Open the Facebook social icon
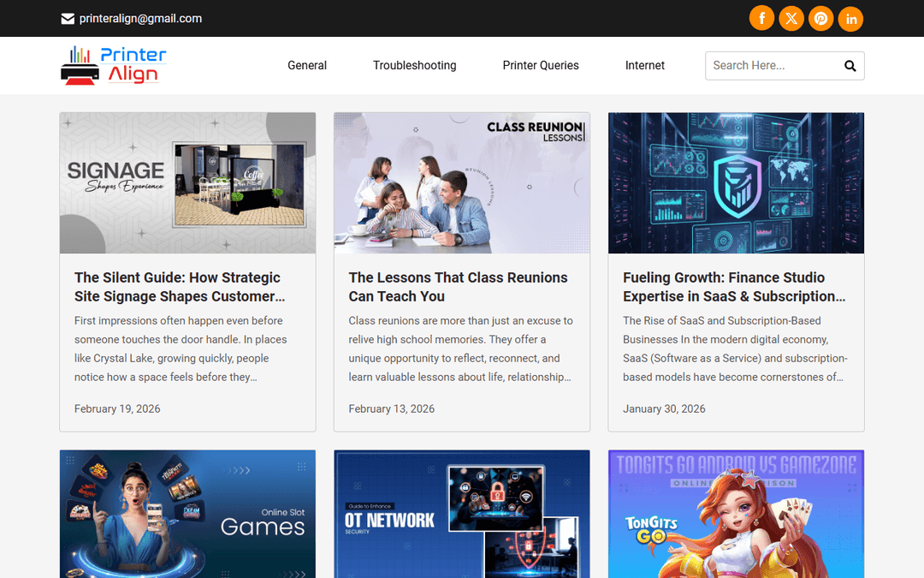 point(761,18)
